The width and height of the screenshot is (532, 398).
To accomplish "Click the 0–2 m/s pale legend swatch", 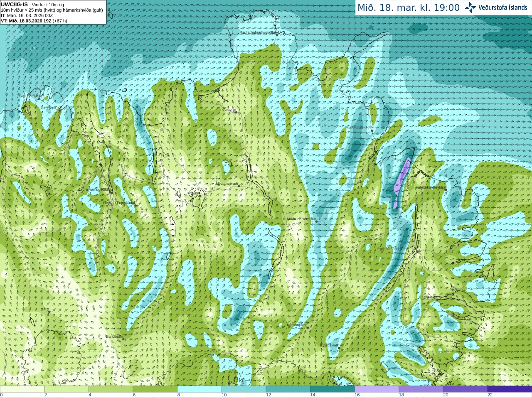I will tap(22, 389).
